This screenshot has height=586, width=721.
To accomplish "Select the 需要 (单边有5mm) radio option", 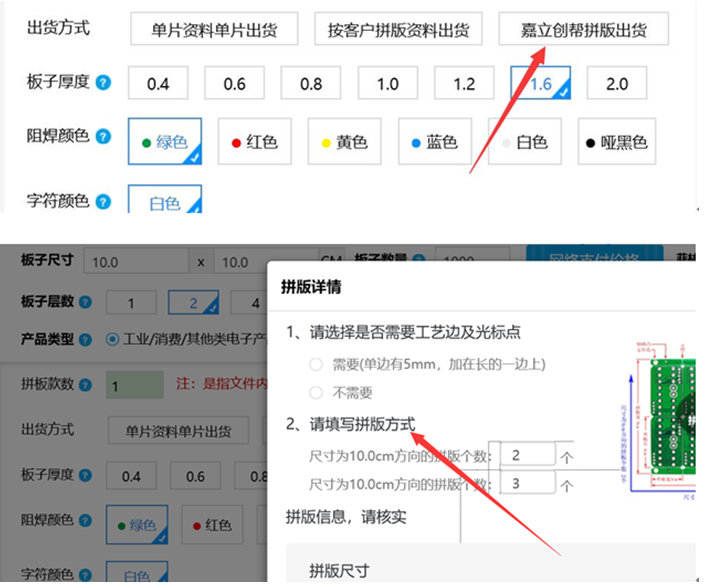I will coord(316,364).
